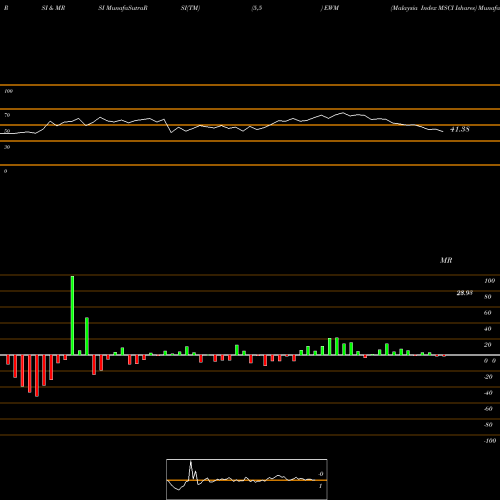Image resolution: width=500 pixels, height=500 pixels.
Task: Click the tallest green histogram bar
Action: (72, 315)
